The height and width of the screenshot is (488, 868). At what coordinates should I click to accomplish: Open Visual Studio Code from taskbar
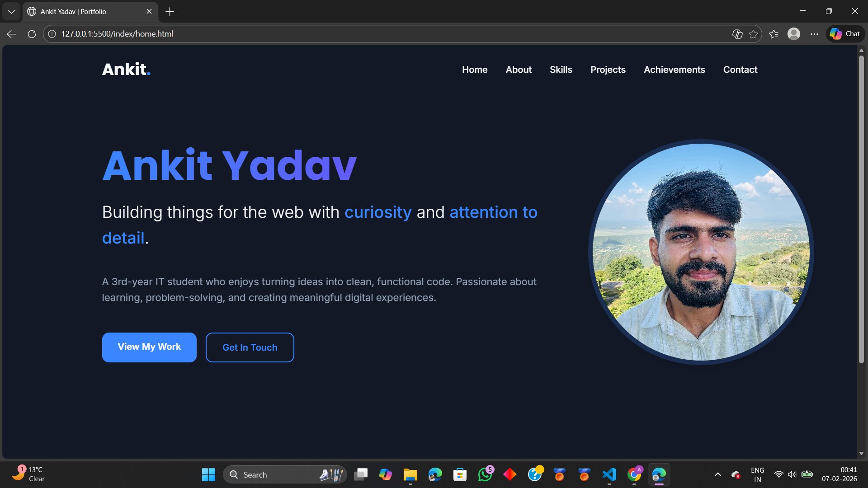609,474
